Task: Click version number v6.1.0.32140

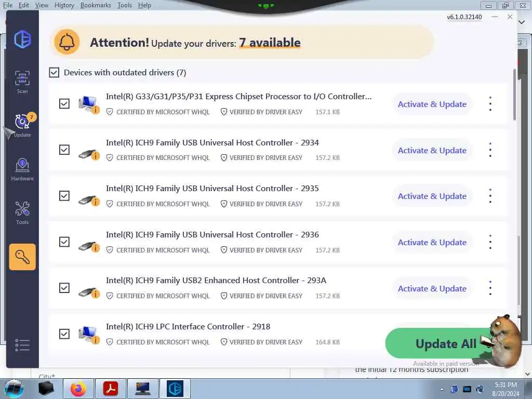Action: coord(464,17)
